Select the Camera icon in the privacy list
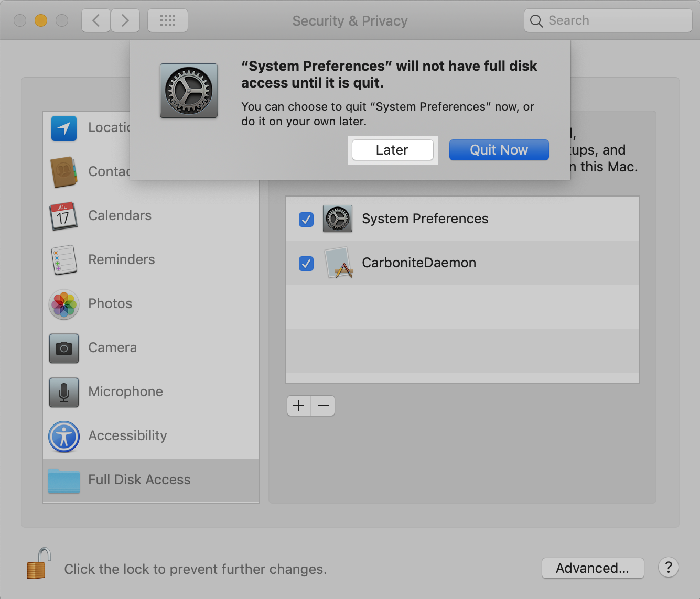 coord(63,348)
